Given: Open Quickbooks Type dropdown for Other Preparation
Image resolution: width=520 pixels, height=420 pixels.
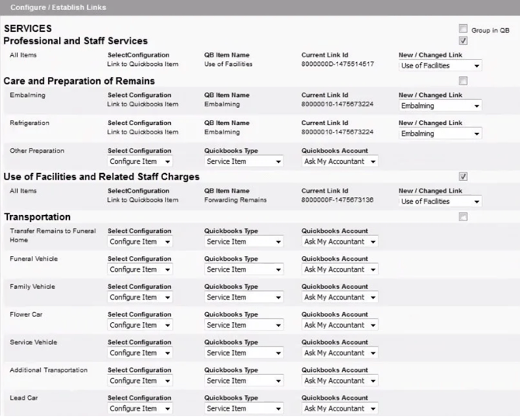Looking at the screenshot, I should click(243, 161).
